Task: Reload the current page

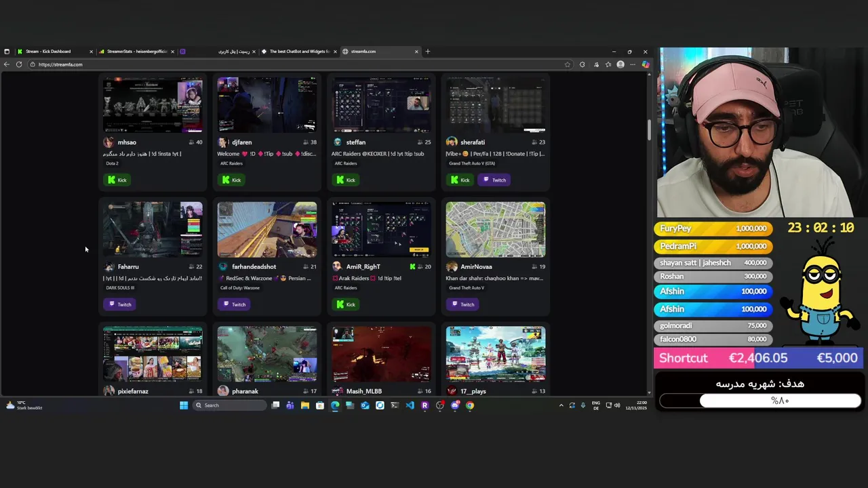Action: pos(19,64)
